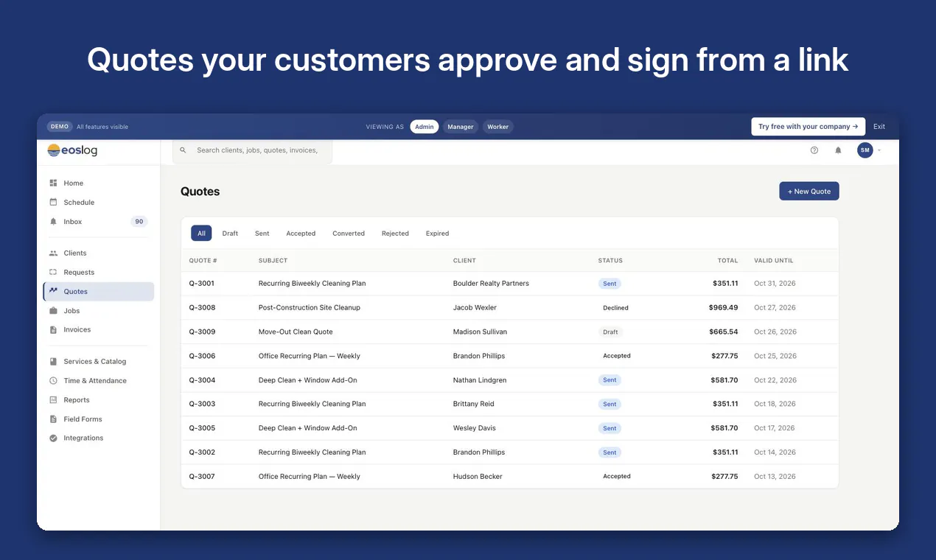Open the Jobs briefcase icon
Viewport: 936px width, 560px height.
click(x=53, y=310)
